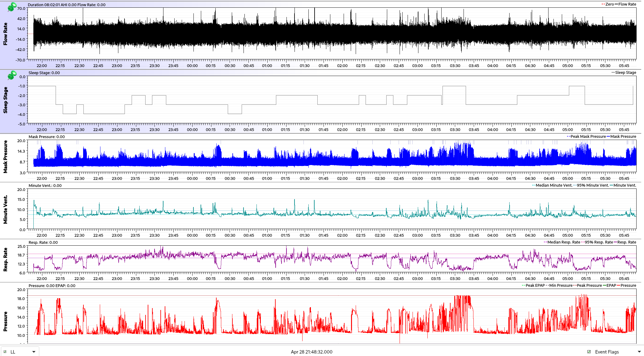Click the Sleep Stage legend entry
The width and height of the screenshot is (644, 356).
[x=624, y=73]
